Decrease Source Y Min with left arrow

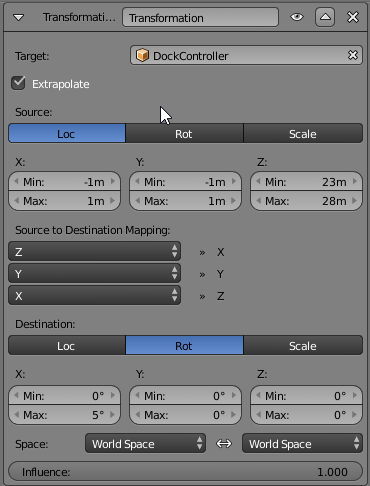click(137, 182)
